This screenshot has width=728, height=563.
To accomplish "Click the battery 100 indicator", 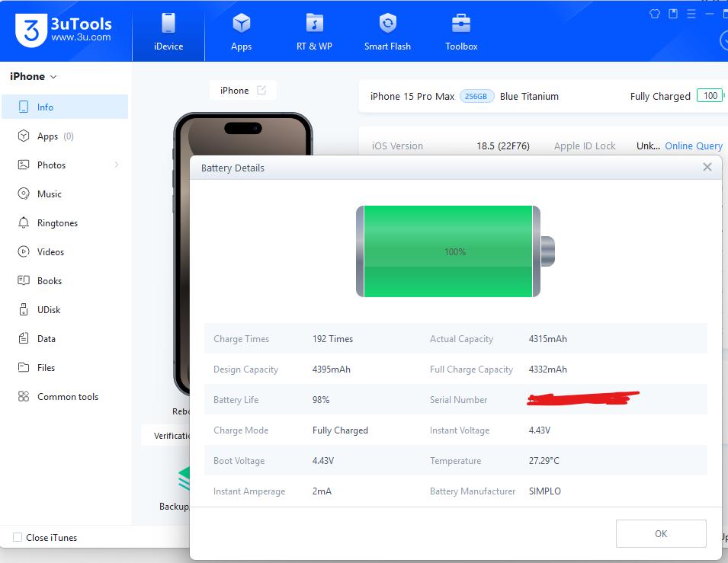I will [710, 96].
